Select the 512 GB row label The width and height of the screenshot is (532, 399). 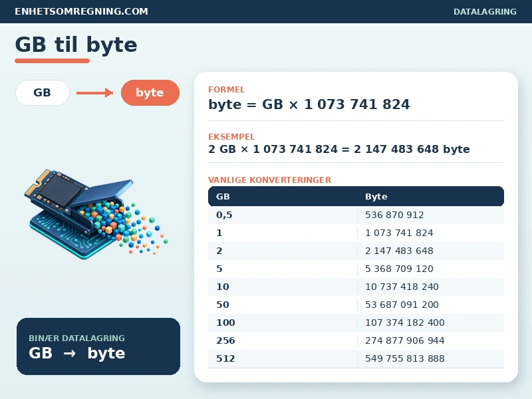pyautogui.click(x=225, y=358)
